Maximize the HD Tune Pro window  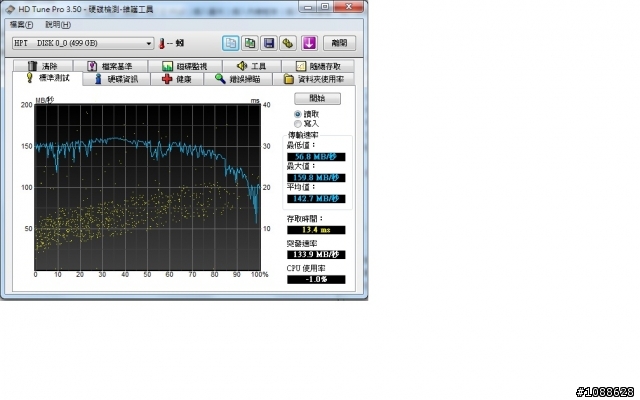click(325, 7)
